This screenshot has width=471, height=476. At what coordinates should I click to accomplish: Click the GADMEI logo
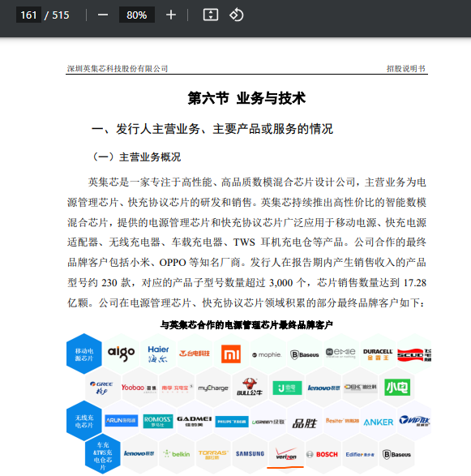[195, 421]
